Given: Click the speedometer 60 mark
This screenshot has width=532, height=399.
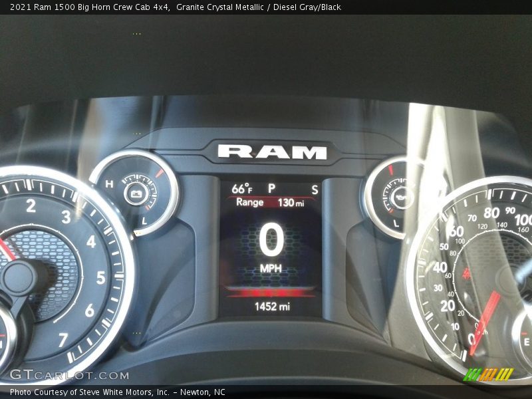Looking at the screenshot, I should point(456,231).
